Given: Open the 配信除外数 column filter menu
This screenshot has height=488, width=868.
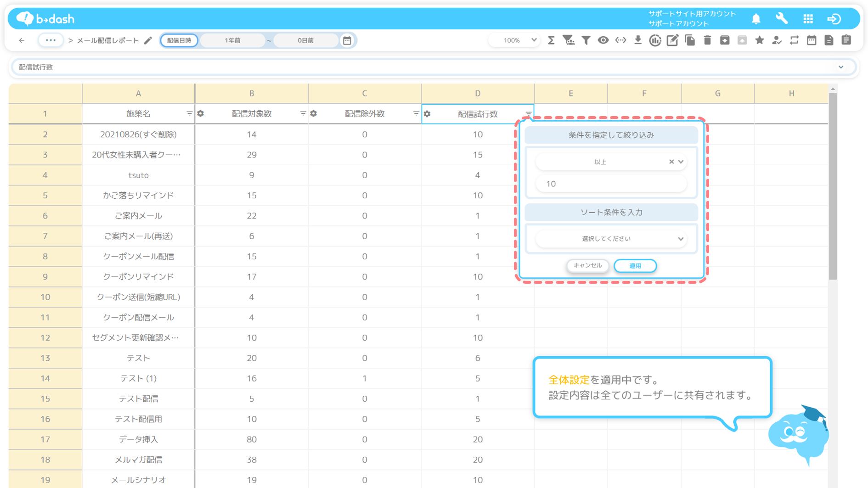Looking at the screenshot, I should 416,113.
